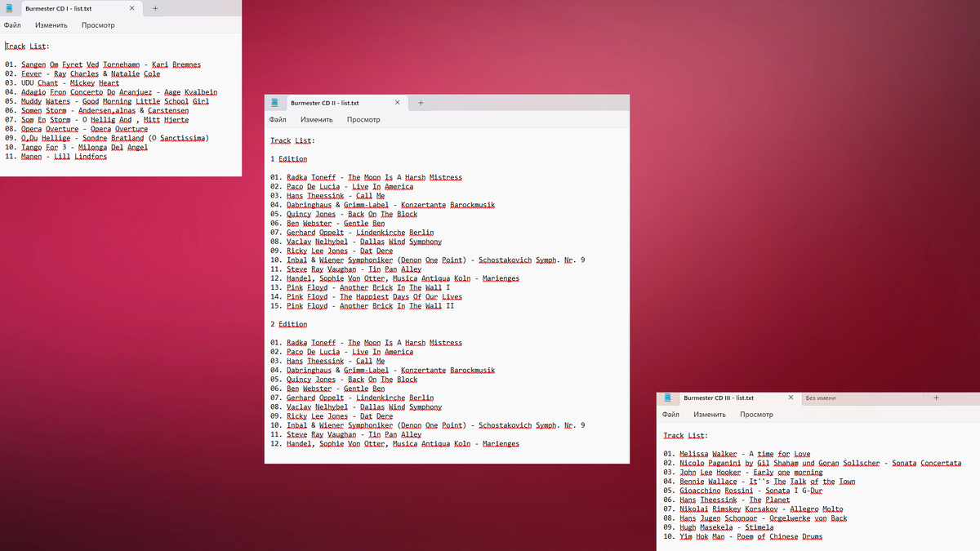The width and height of the screenshot is (980, 551).
Task: Click the 'Muddy Waters - Good Morning Little School Girl' line
Action: click(x=107, y=101)
